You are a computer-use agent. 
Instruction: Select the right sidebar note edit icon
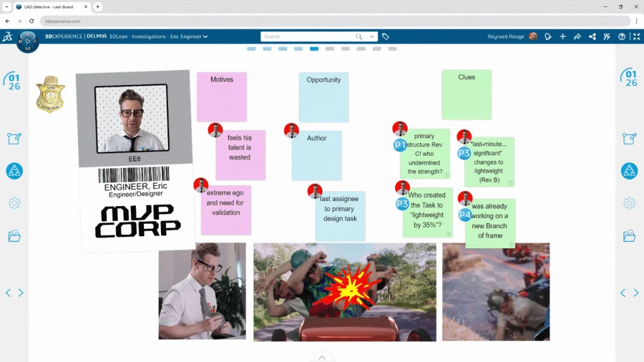[x=629, y=138]
